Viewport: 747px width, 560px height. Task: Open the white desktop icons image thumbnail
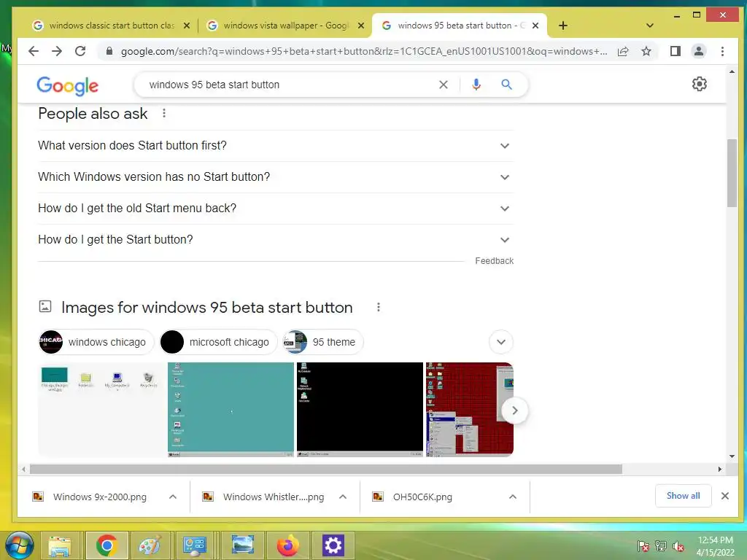101,410
